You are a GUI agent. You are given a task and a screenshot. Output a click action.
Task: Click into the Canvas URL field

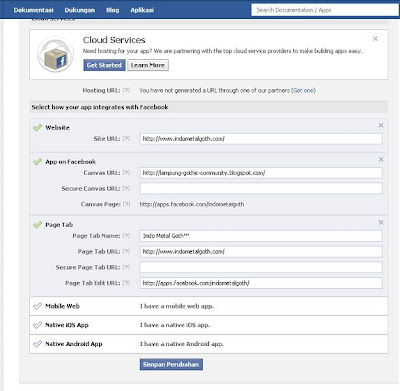(x=261, y=173)
